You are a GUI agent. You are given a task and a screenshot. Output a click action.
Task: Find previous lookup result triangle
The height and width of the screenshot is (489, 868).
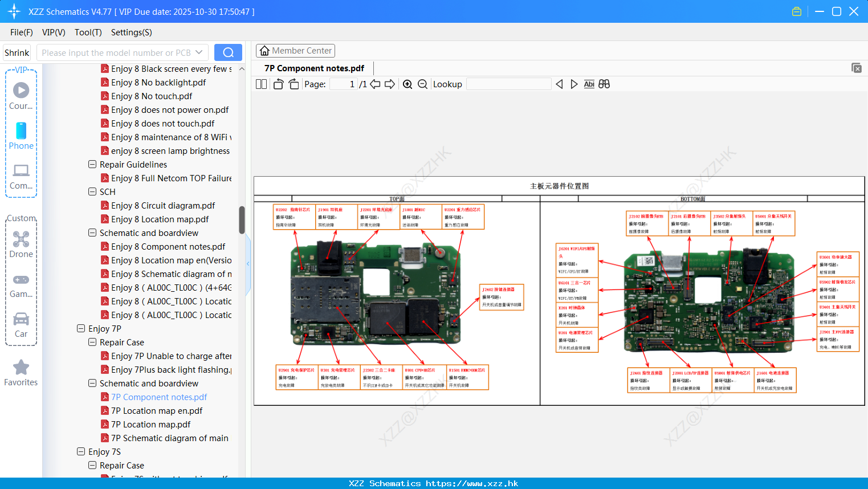click(559, 84)
